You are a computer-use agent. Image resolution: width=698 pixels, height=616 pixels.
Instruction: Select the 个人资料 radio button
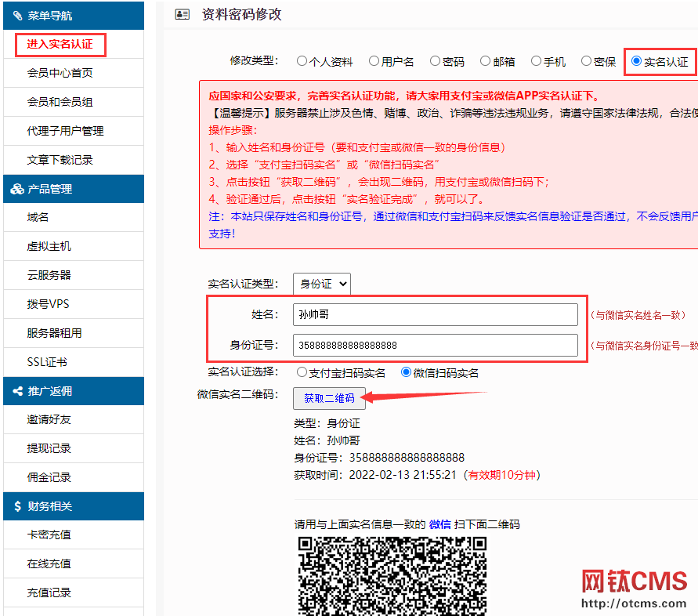coord(302,61)
